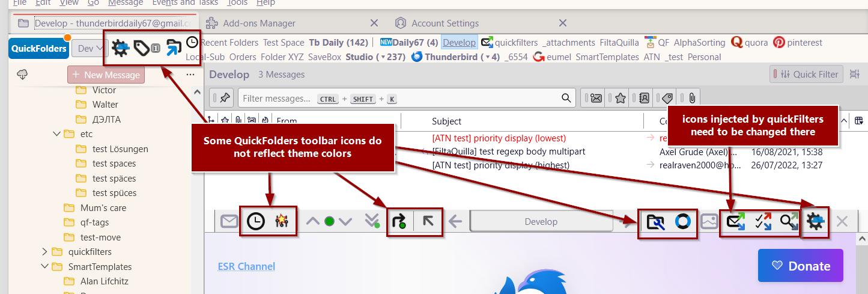Open QuickFolders options gear icon

click(120, 48)
